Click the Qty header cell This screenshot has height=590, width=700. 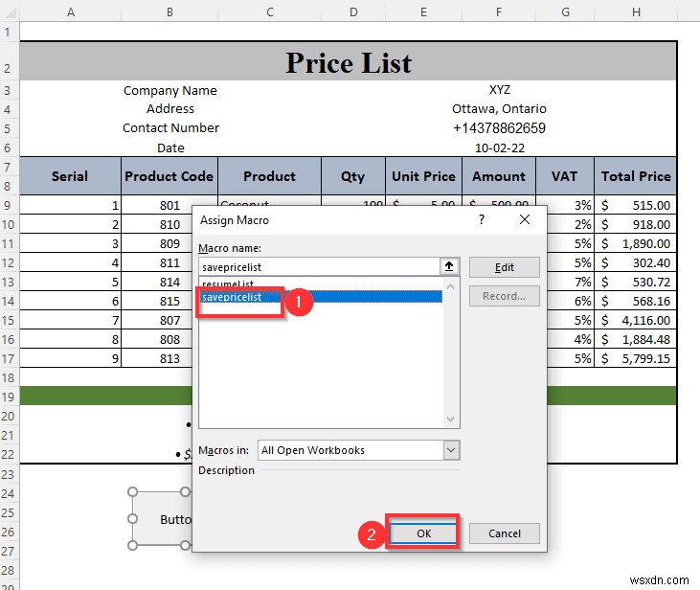[x=353, y=176]
